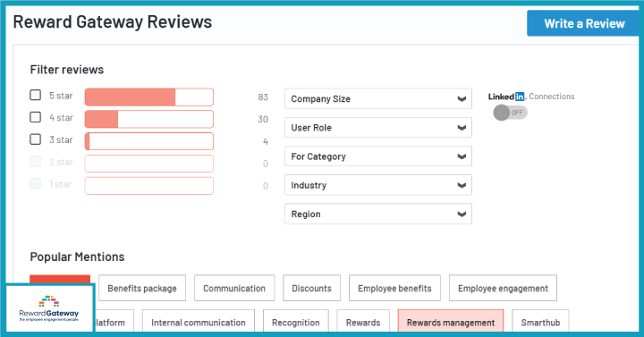Select the Recognition mention tag
The height and width of the screenshot is (337, 644).
(x=296, y=322)
